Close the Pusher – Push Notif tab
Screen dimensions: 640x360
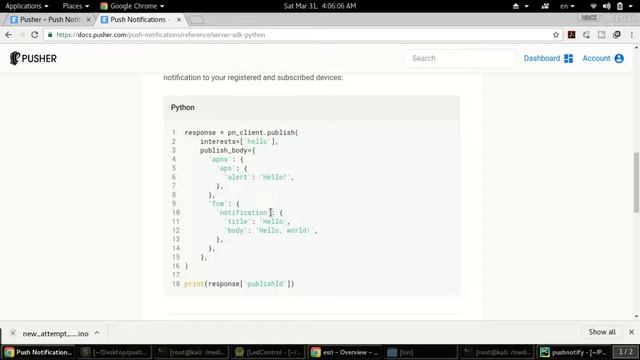click(89, 20)
